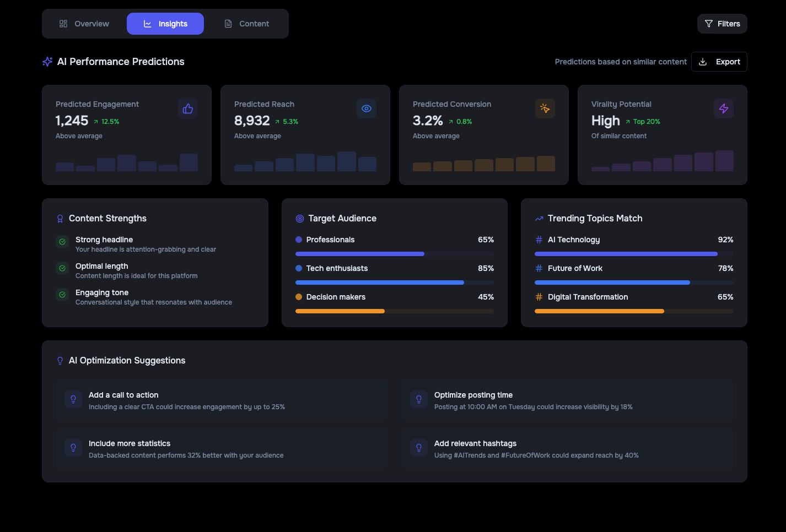786x532 pixels.
Task: Open the Content tab
Action: pos(247,24)
